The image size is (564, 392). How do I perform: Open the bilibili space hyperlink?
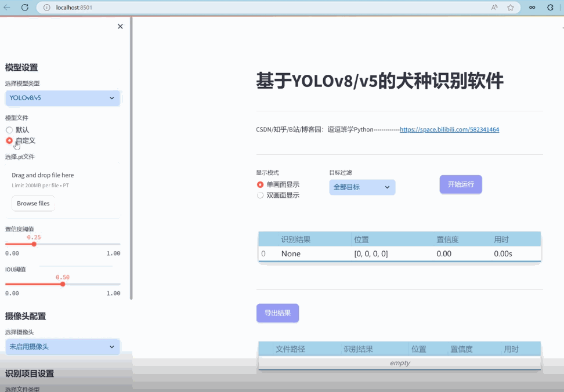450,129
